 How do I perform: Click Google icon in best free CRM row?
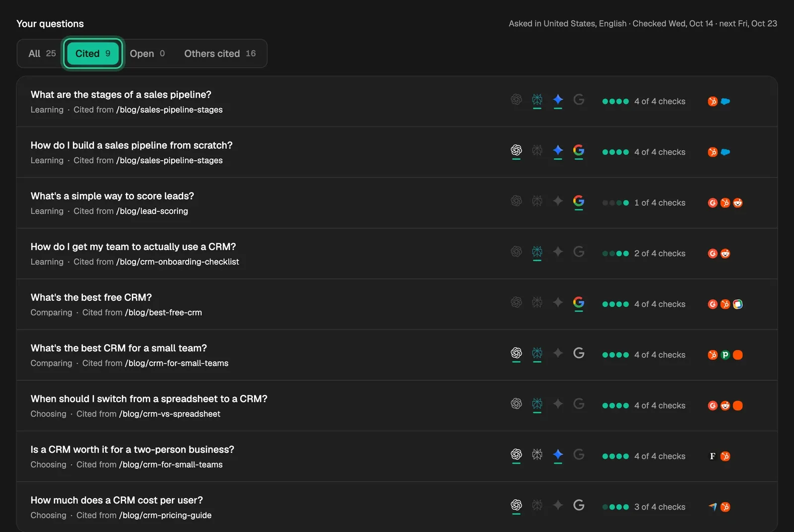coord(579,302)
